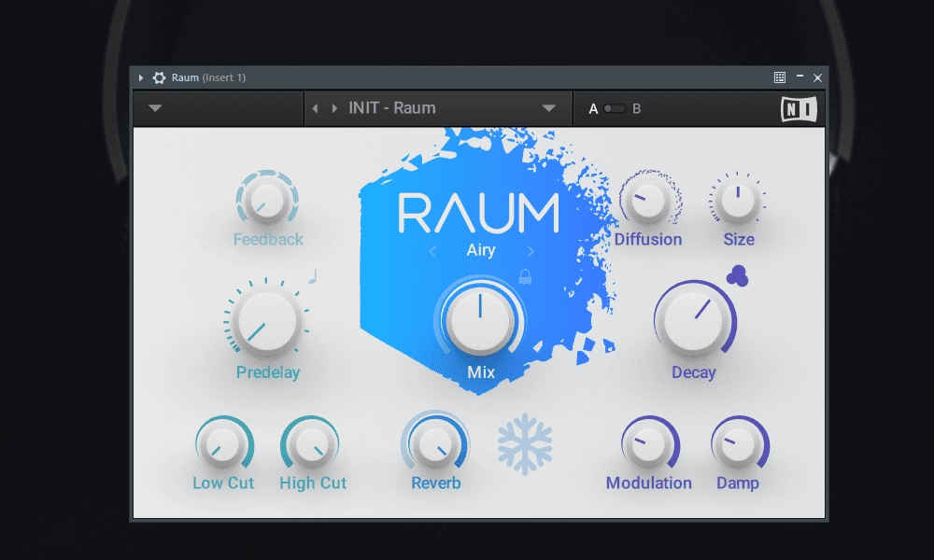Click the Damp knob
The height and width of the screenshot is (560, 934).
738,446
